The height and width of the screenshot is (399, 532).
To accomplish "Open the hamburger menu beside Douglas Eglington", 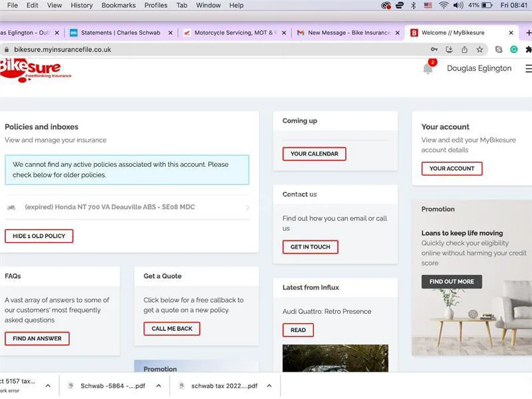I will (x=529, y=68).
